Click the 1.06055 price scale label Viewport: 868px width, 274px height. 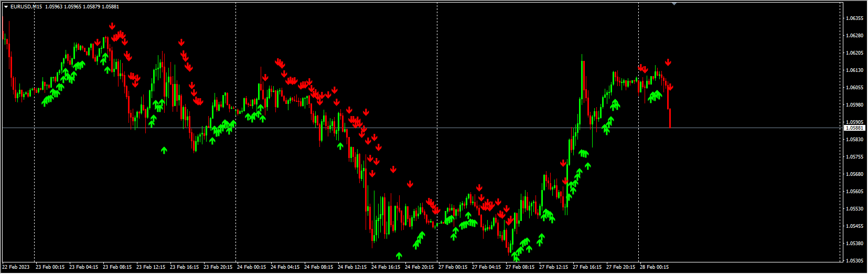[854, 88]
